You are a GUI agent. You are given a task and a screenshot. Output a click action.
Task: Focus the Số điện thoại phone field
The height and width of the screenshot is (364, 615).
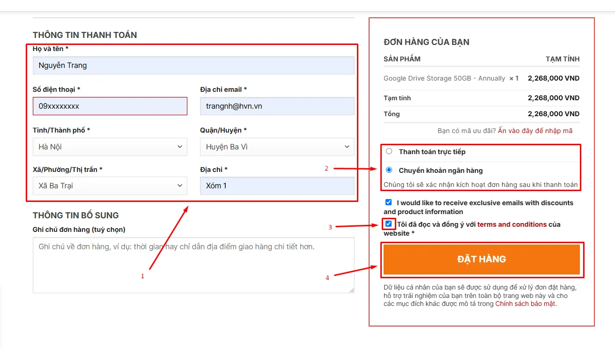110,106
